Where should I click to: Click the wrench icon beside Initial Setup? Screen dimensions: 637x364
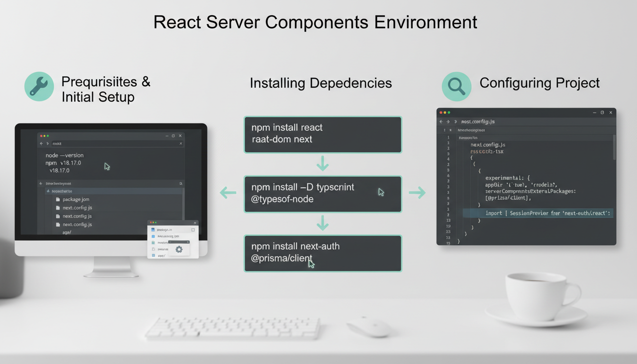click(39, 86)
